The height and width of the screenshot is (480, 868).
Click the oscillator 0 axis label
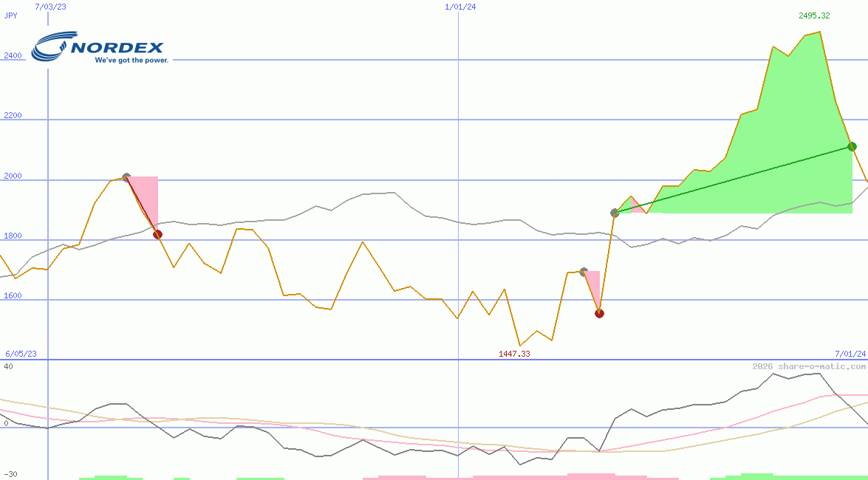coord(6,424)
